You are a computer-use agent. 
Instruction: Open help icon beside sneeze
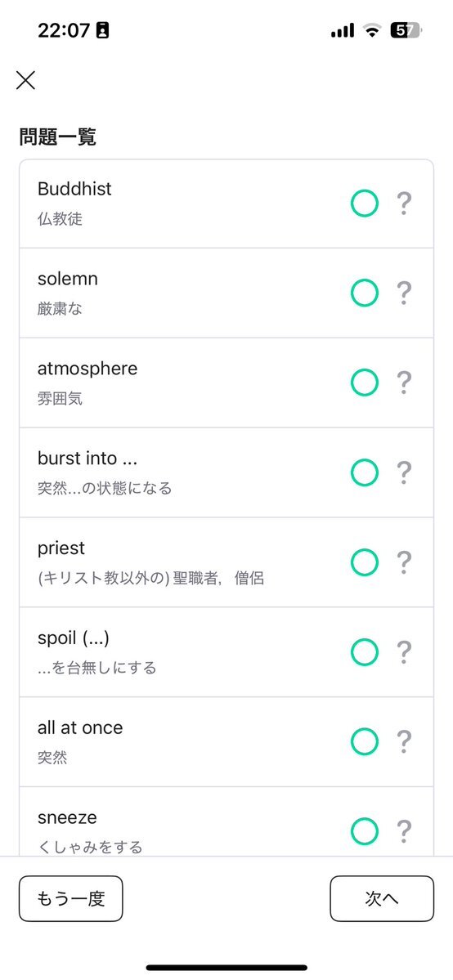coord(405,832)
